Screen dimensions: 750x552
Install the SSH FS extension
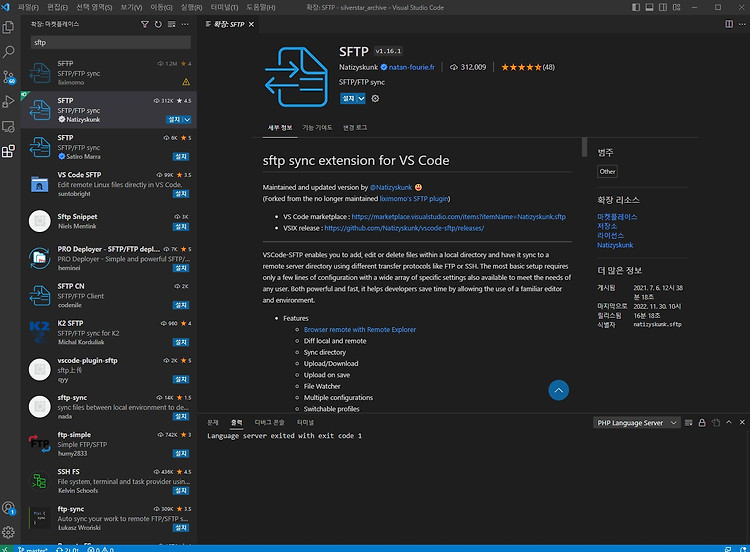[x=181, y=490]
